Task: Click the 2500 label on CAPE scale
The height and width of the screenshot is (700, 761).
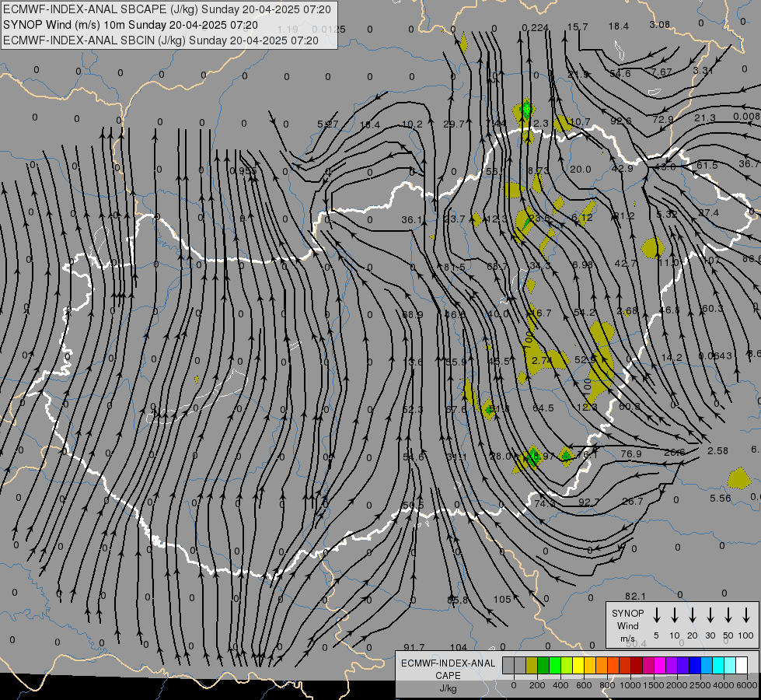Action: pos(700,685)
